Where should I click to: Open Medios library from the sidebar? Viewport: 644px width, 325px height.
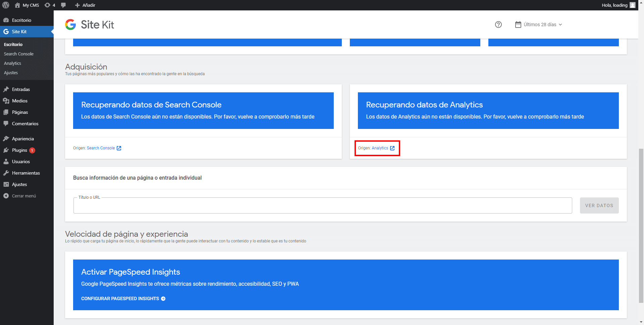(27, 101)
